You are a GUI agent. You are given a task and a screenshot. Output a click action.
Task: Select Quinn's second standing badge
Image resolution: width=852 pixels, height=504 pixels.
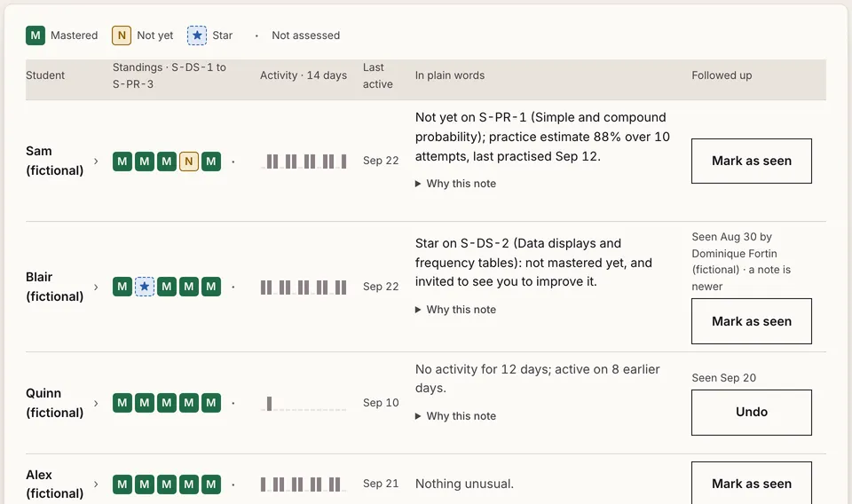coord(145,403)
